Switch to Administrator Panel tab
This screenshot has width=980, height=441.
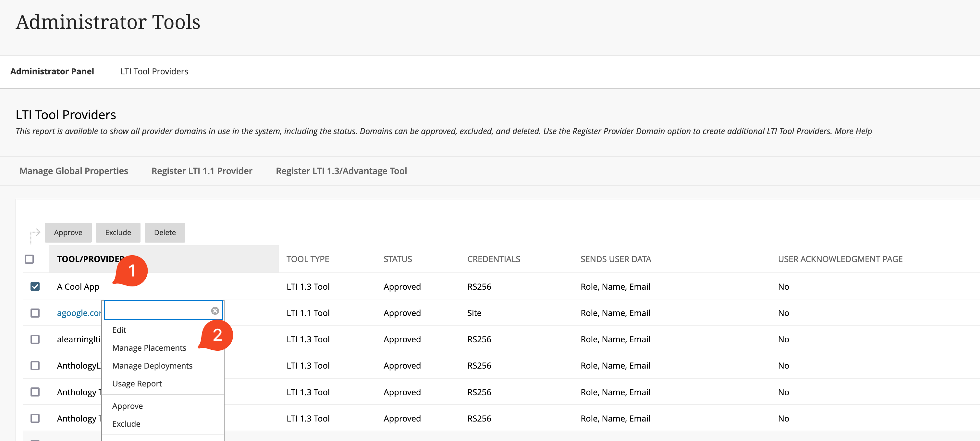coord(53,71)
